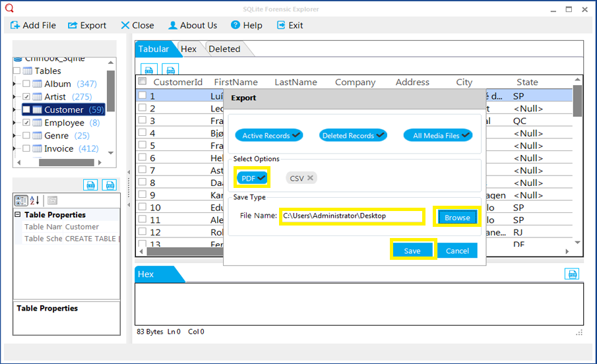This screenshot has width=597, height=364.
Task: Click the splitter collapse arrow beside grid
Action: pos(129,172)
